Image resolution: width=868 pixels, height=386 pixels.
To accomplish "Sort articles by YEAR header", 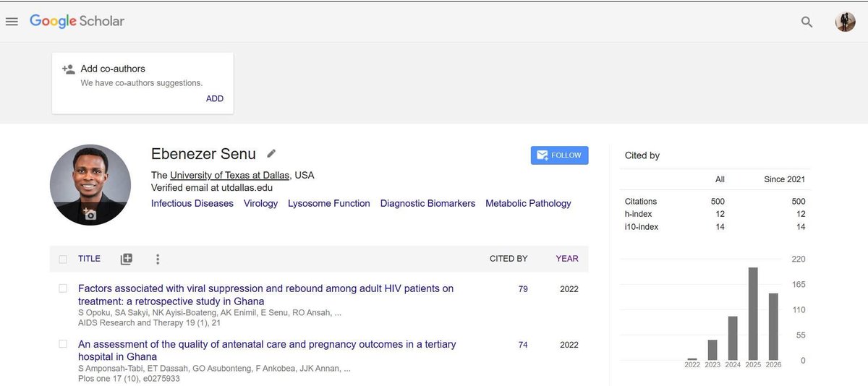I will 567,259.
